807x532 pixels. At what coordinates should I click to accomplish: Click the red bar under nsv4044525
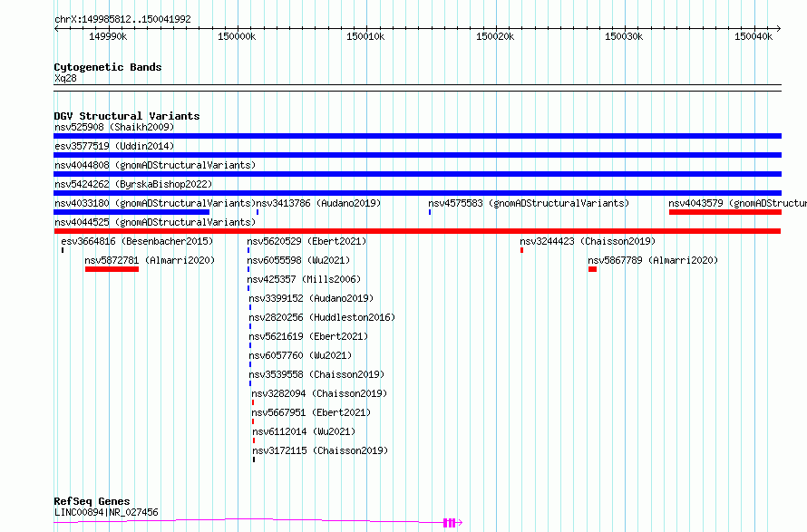click(417, 231)
